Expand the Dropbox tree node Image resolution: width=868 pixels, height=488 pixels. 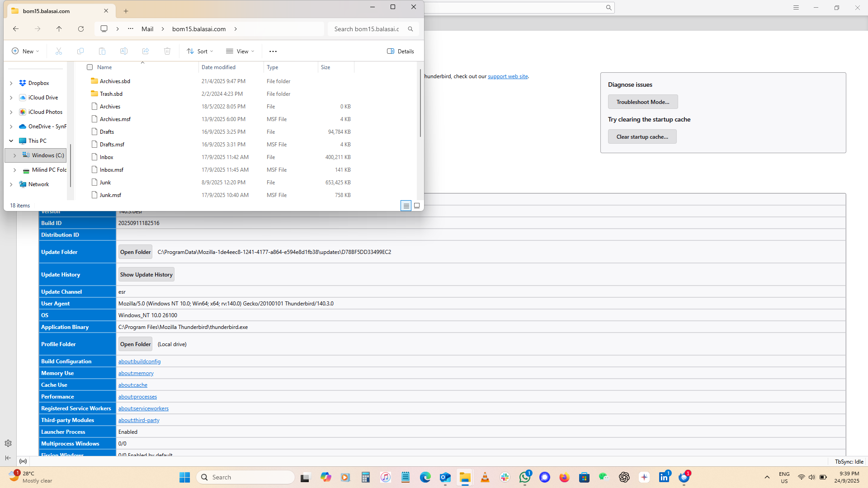coord(11,83)
